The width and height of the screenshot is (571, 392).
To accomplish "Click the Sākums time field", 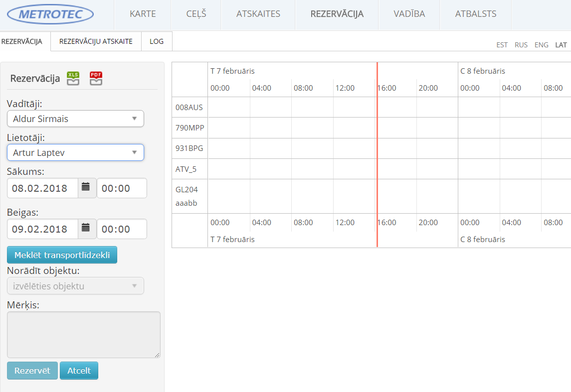I will (122, 188).
